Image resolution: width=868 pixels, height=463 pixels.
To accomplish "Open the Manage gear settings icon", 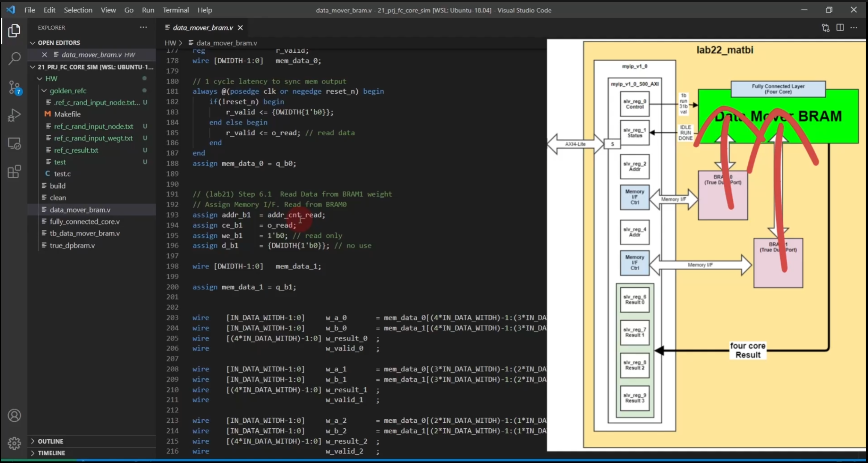I will click(x=14, y=443).
